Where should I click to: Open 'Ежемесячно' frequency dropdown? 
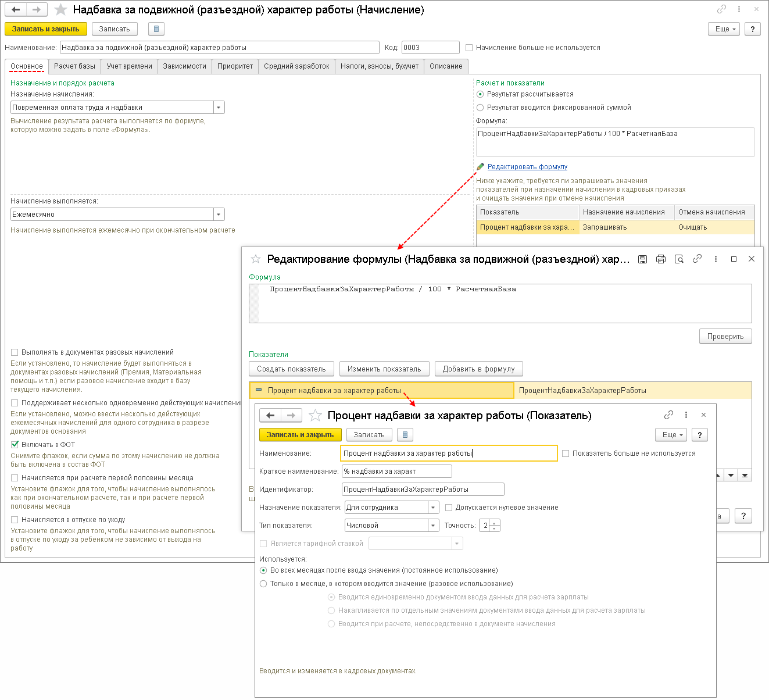point(219,215)
